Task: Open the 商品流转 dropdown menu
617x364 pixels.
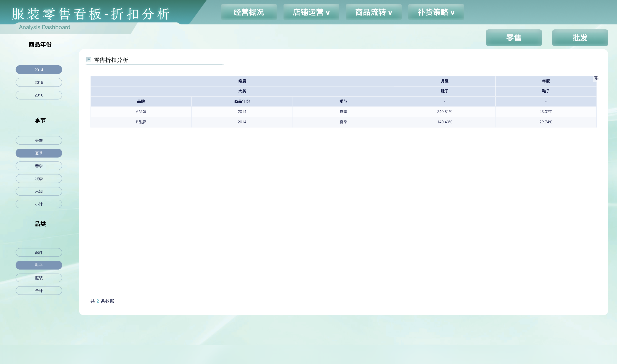Action: pyautogui.click(x=373, y=12)
